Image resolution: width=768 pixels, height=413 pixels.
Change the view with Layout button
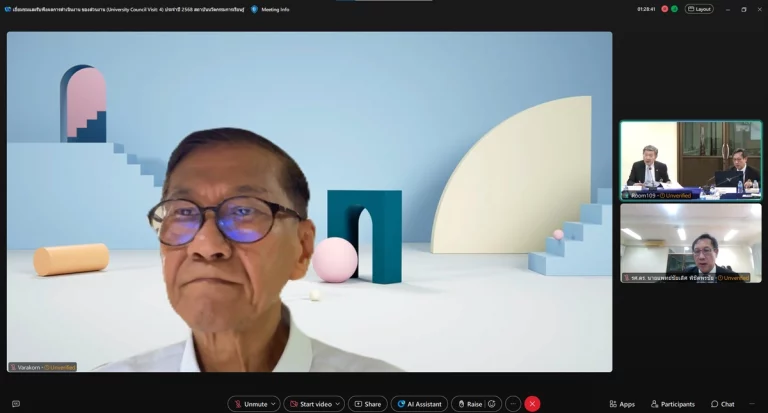click(698, 9)
